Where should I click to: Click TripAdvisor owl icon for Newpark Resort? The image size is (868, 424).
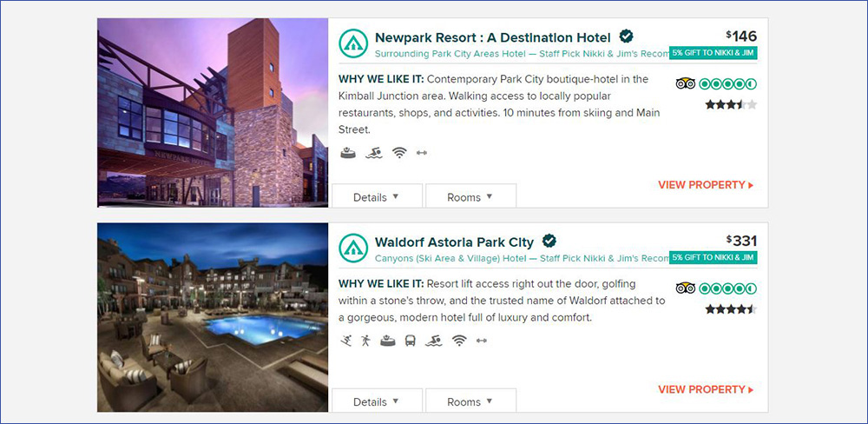pos(686,83)
